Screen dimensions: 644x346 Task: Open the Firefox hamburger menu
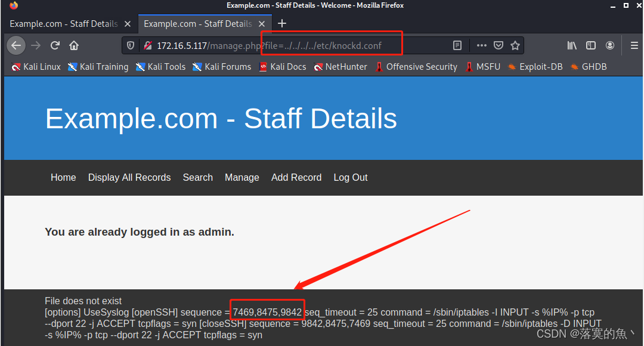pyautogui.click(x=634, y=45)
